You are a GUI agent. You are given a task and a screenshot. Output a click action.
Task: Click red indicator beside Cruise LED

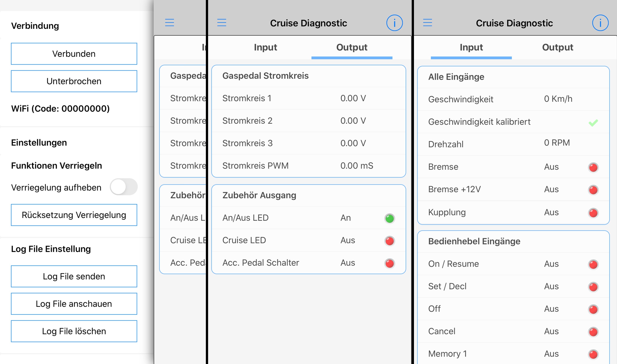click(x=389, y=241)
